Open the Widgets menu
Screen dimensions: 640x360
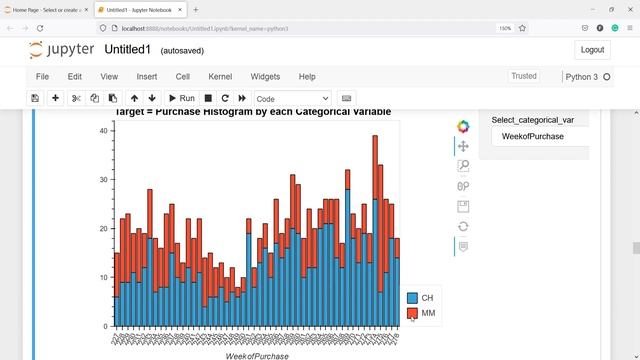coord(265,77)
